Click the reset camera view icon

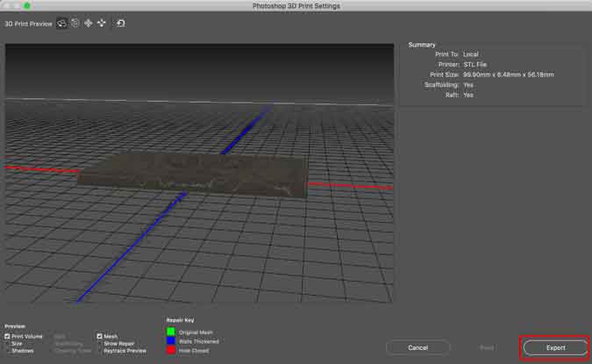pos(121,23)
